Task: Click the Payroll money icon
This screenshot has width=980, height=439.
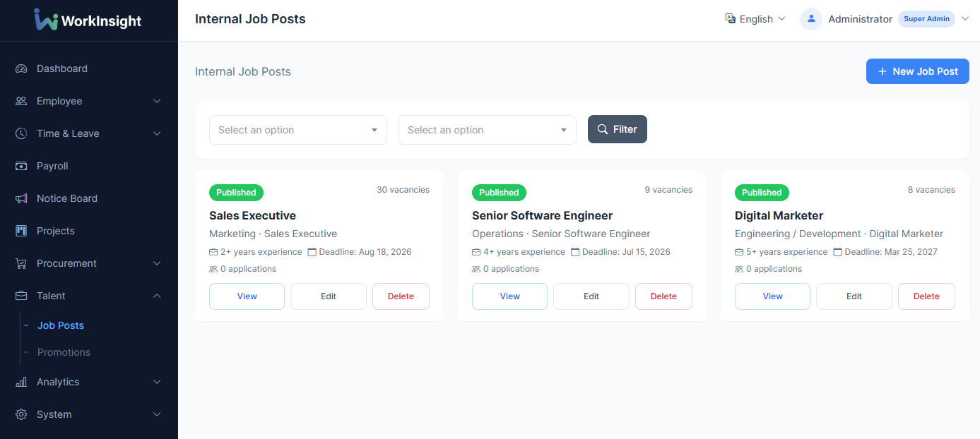Action: click(x=21, y=166)
